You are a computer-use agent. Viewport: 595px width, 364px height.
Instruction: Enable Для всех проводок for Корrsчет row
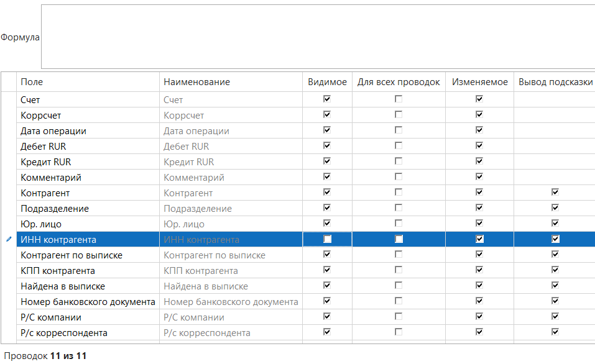coord(399,115)
